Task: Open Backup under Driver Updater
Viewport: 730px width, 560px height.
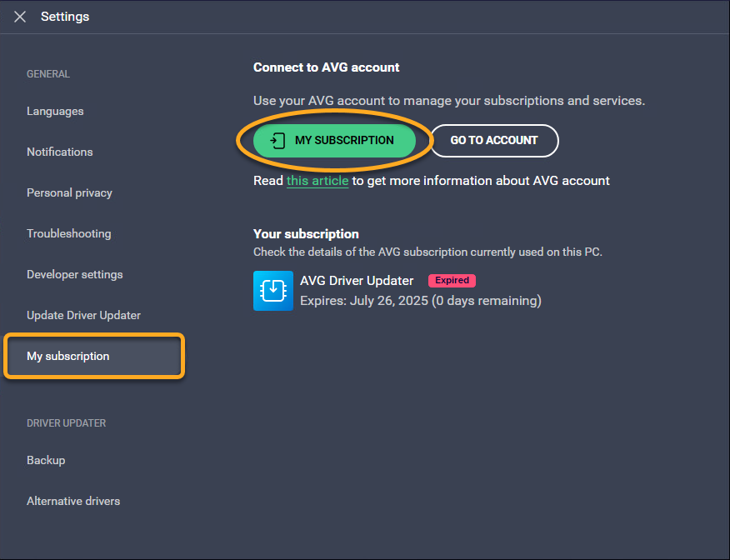Action: [46, 461]
